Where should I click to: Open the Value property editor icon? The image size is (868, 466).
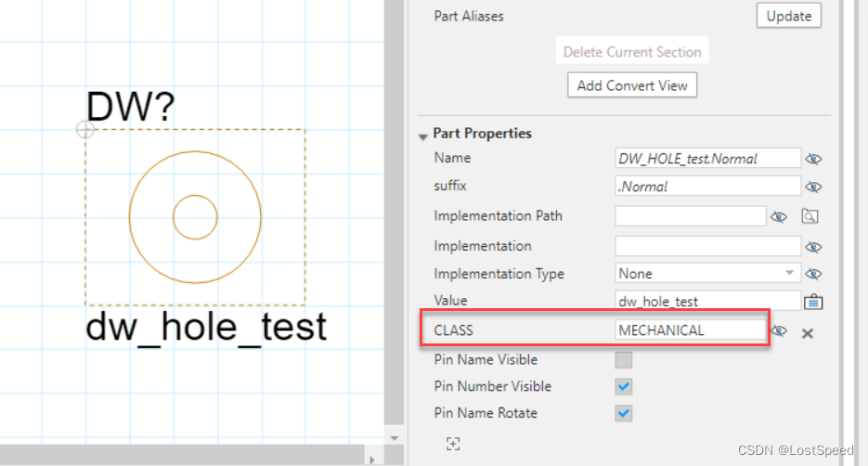(813, 301)
